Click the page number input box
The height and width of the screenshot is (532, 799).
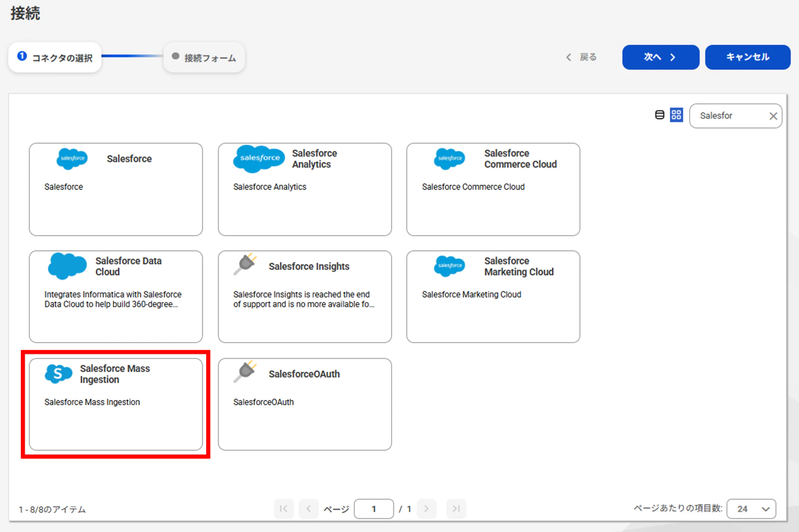tap(373, 509)
